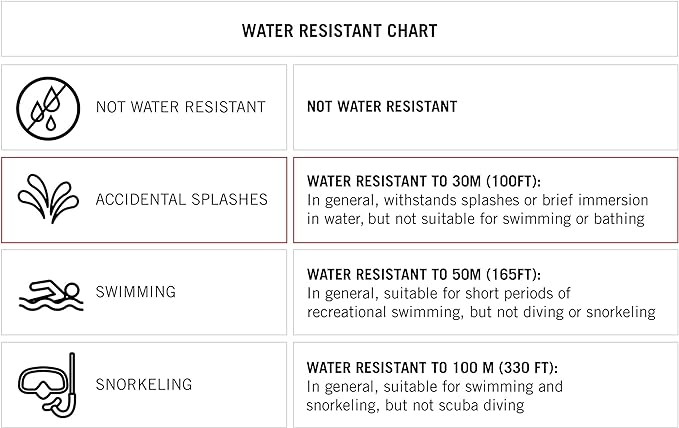Click the snorkel mask icon
Viewport: 679px width, 428px height.
click(46, 384)
